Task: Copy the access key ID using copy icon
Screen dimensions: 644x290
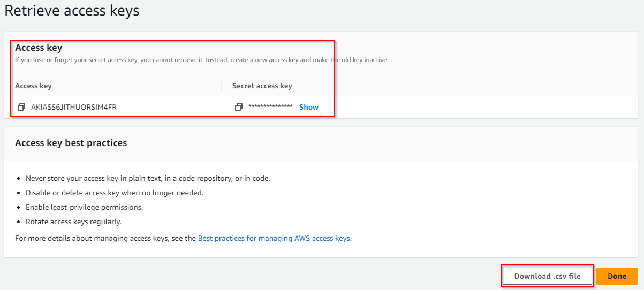Action: pos(21,107)
